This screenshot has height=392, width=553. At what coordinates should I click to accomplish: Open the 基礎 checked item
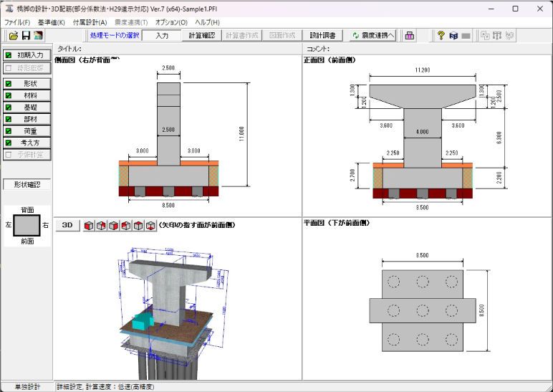pyautogui.click(x=27, y=107)
